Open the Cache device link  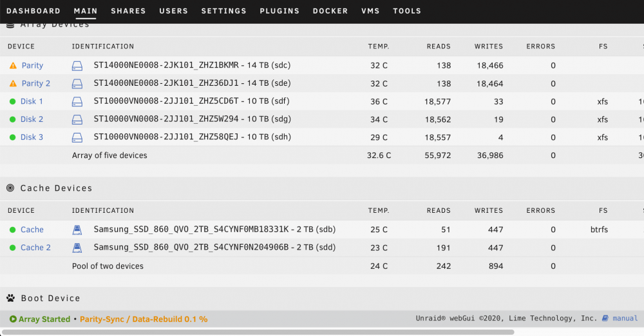click(x=32, y=230)
